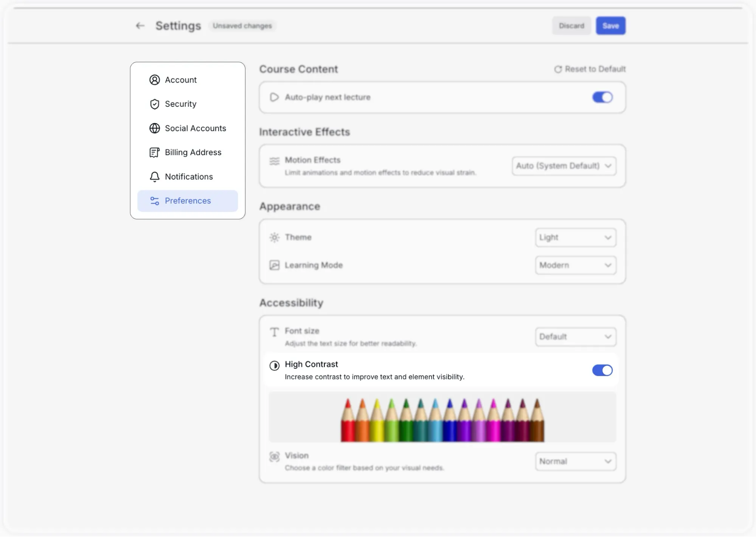Click the text 'Limit animations and motion effects to reduce visual strain.'
Viewport: 756px width, 537px height.
click(x=380, y=173)
